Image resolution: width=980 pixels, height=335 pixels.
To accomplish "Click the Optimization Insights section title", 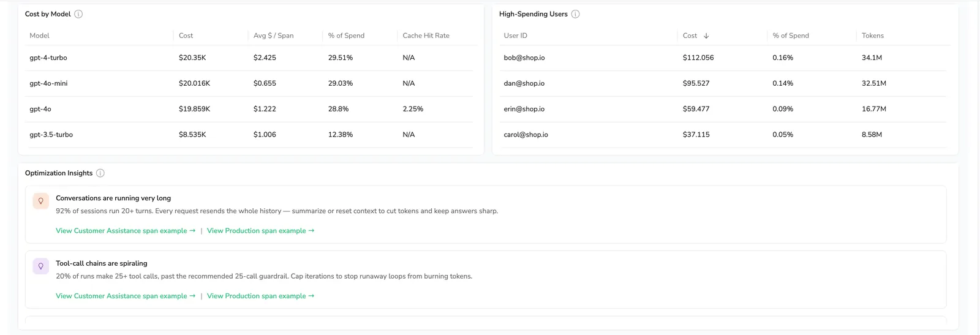I will pos(59,173).
